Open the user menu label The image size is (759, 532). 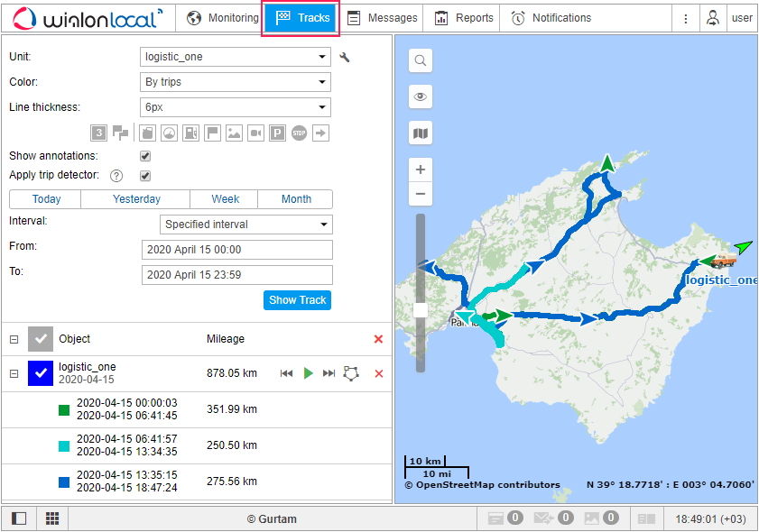[x=742, y=18]
